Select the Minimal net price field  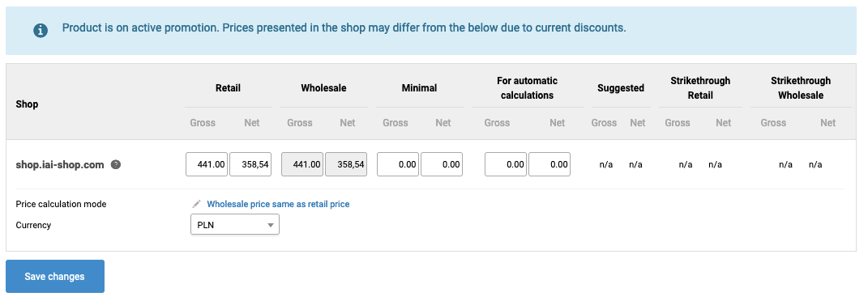tap(442, 164)
